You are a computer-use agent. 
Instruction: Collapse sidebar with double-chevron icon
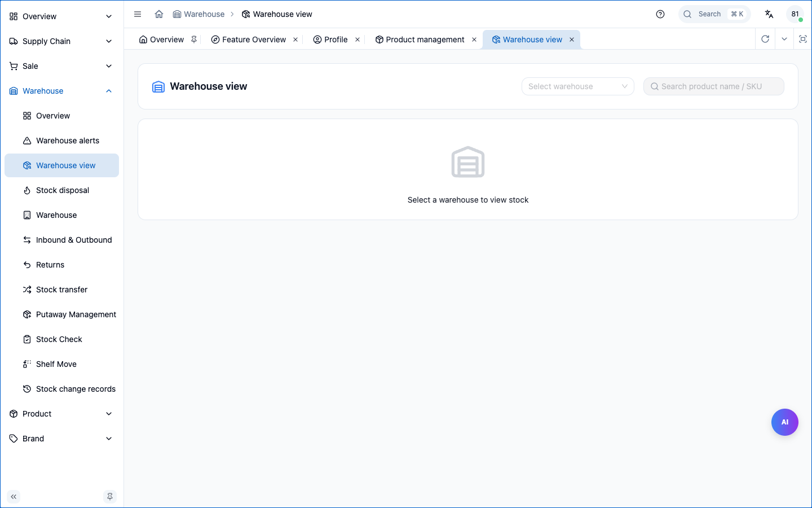click(x=14, y=497)
